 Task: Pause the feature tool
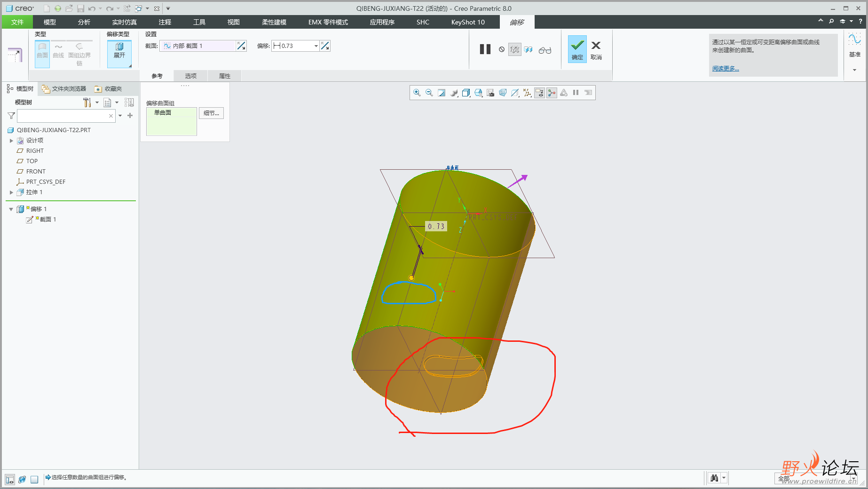[x=485, y=49]
